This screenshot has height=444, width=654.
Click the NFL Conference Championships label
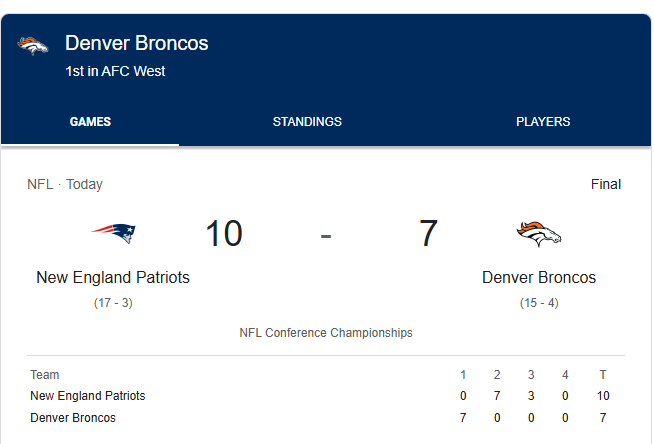[x=326, y=333]
